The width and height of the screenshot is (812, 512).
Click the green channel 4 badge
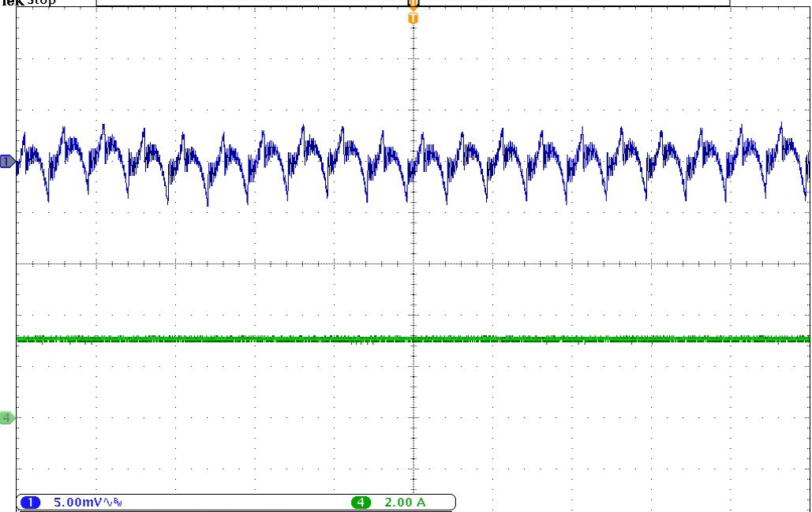[361, 503]
